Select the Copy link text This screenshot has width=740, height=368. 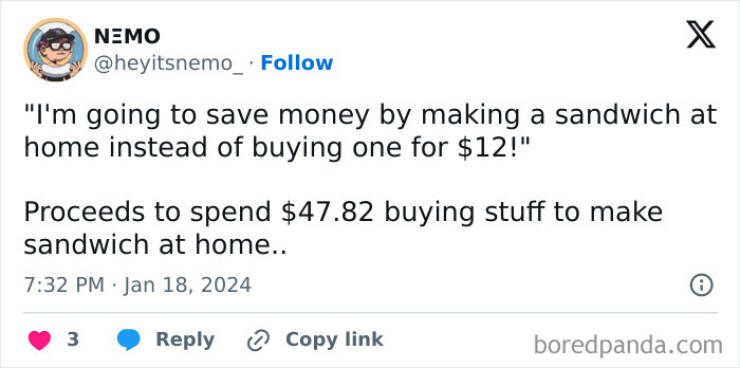[x=334, y=339]
